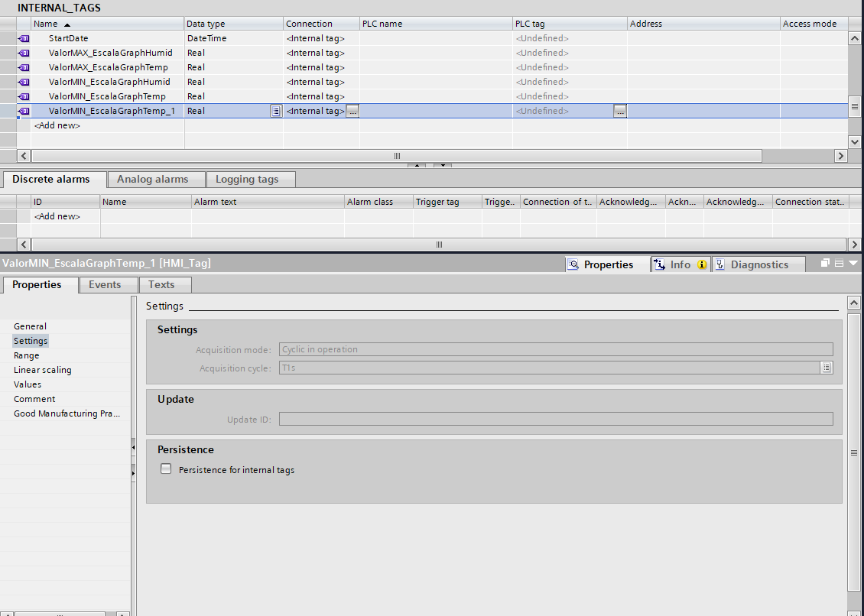Open Data type dropdown for the selected tag
The width and height of the screenshot is (864, 616).
(x=276, y=111)
